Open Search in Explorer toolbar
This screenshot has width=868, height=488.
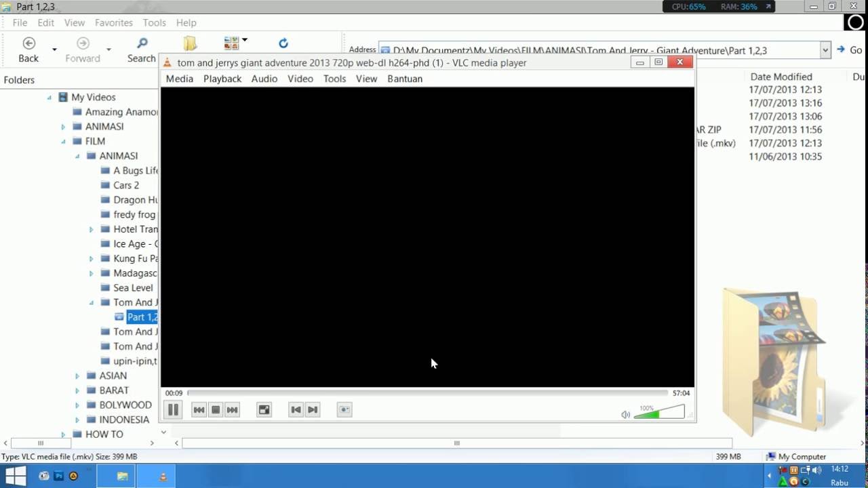point(142,50)
